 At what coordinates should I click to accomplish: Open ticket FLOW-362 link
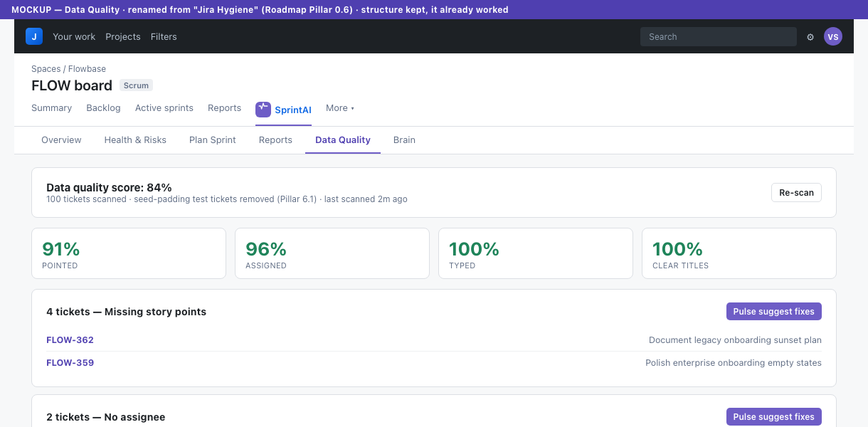(x=70, y=340)
